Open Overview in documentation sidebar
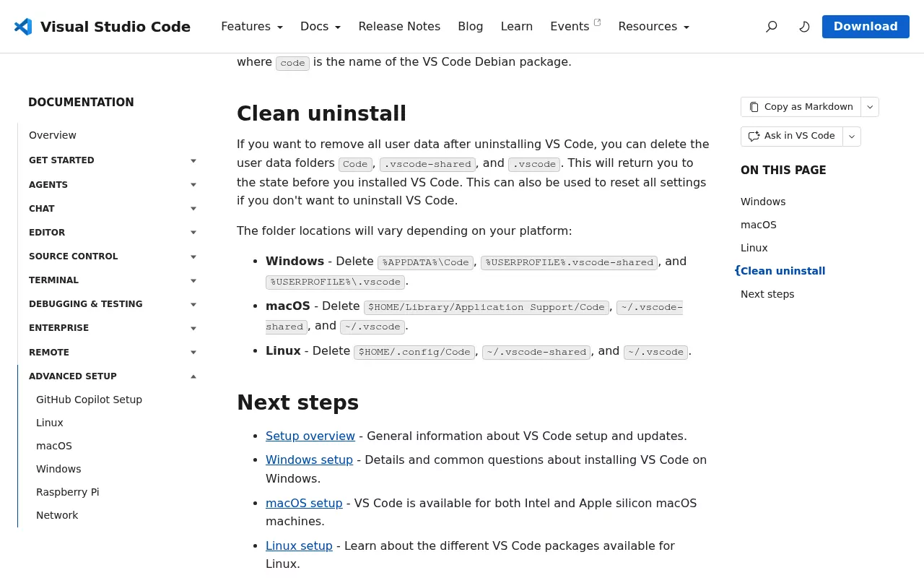The width and height of the screenshot is (924, 578). (53, 135)
